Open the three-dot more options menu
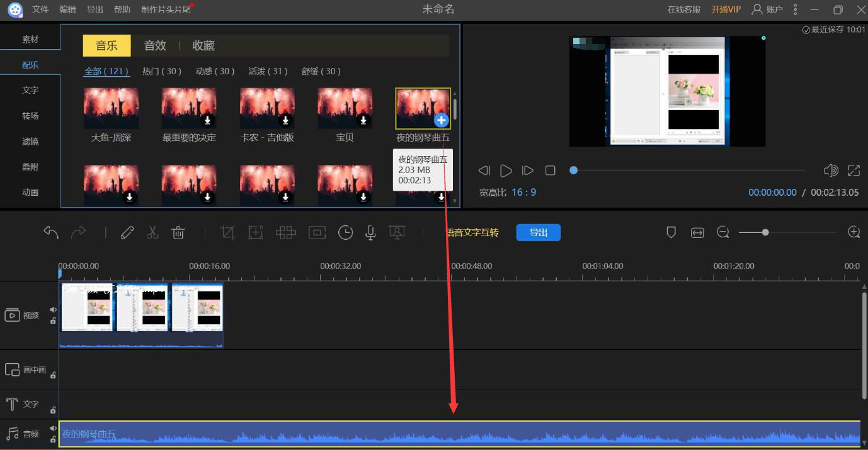868x450 pixels. tap(796, 9)
